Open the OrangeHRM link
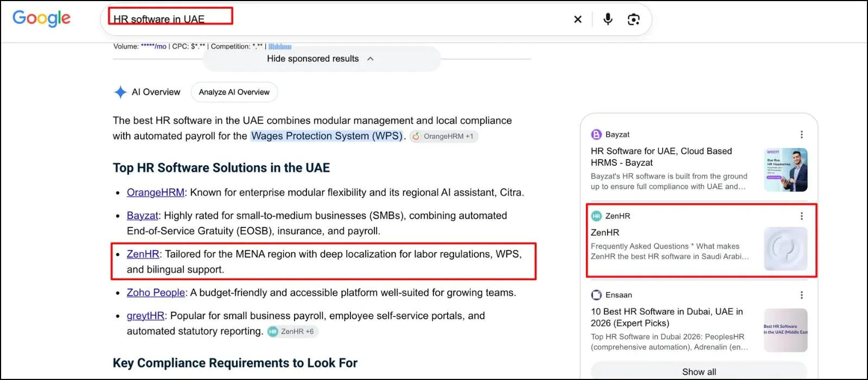This screenshot has height=380, width=868. 156,193
